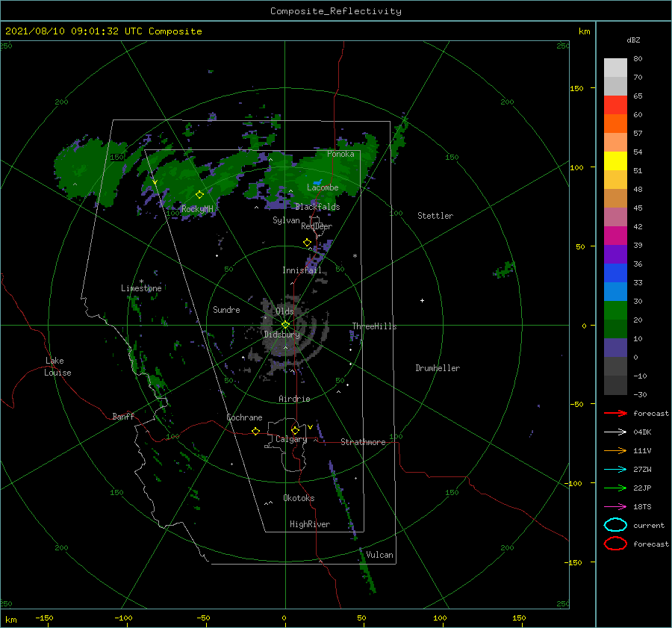Click yellow diamond at radar center near Olds
Screen dimensions: 672x628
(x=285, y=325)
